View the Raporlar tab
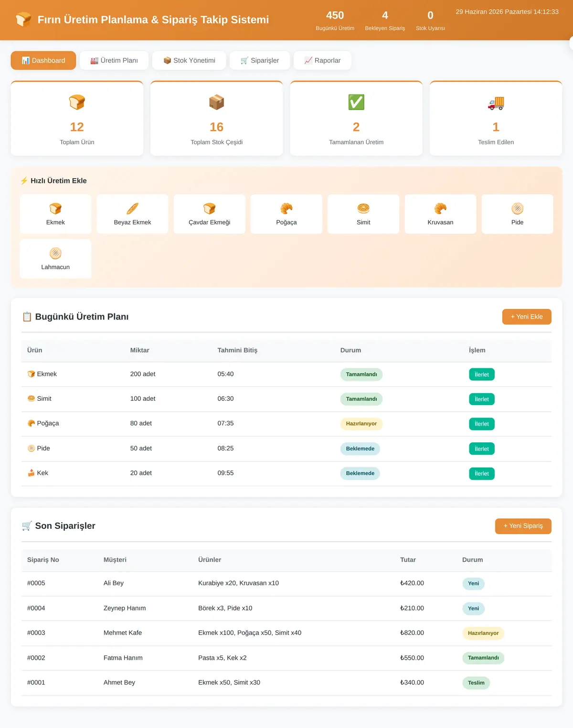Viewport: 573px width, 728px height. pyautogui.click(x=322, y=61)
